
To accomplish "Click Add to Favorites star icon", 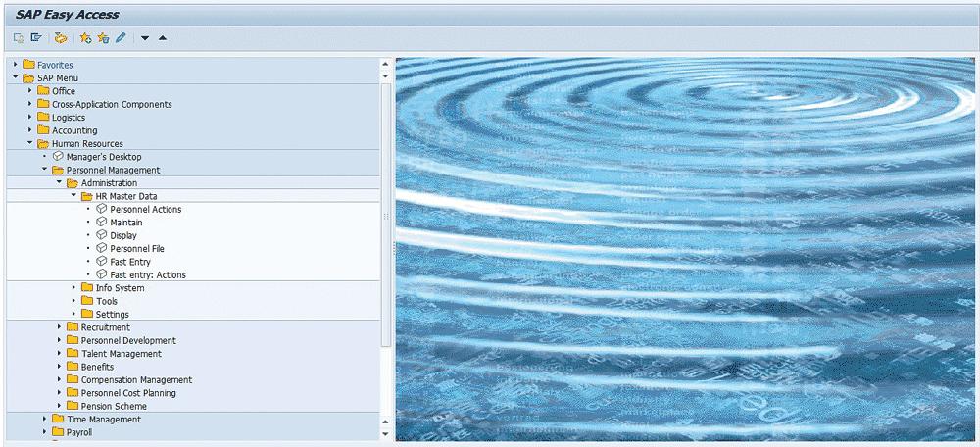I will [x=86, y=38].
